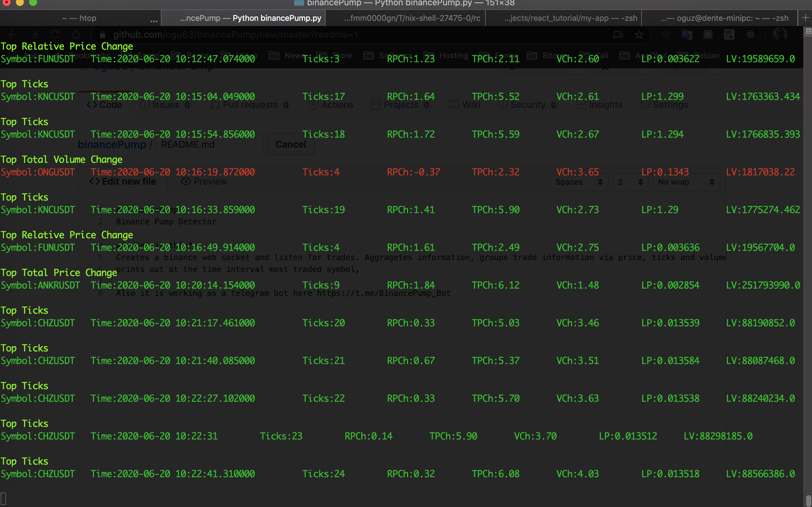The width and height of the screenshot is (812, 507).
Task: Click the folder proxy icon in title bar
Action: (x=299, y=3)
